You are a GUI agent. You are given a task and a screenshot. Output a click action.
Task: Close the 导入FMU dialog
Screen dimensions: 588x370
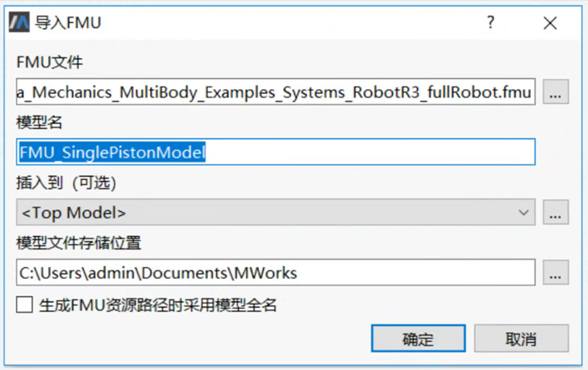coord(550,23)
